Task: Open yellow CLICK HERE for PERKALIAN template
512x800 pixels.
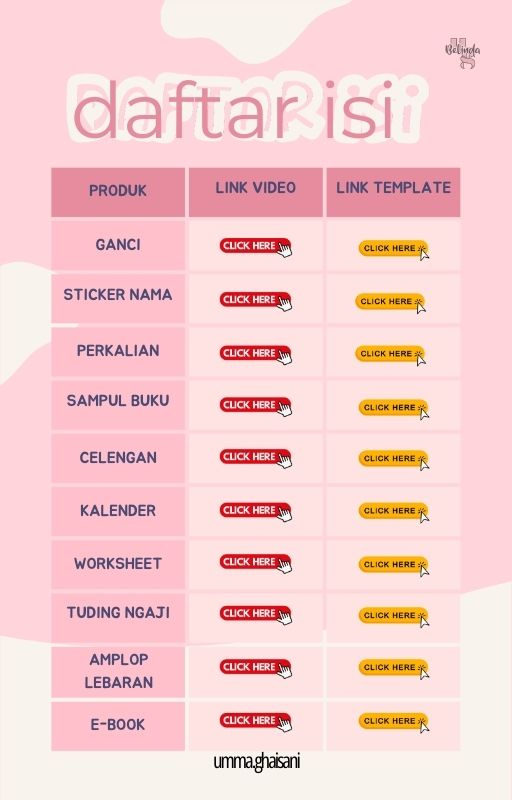Action: click(x=390, y=355)
